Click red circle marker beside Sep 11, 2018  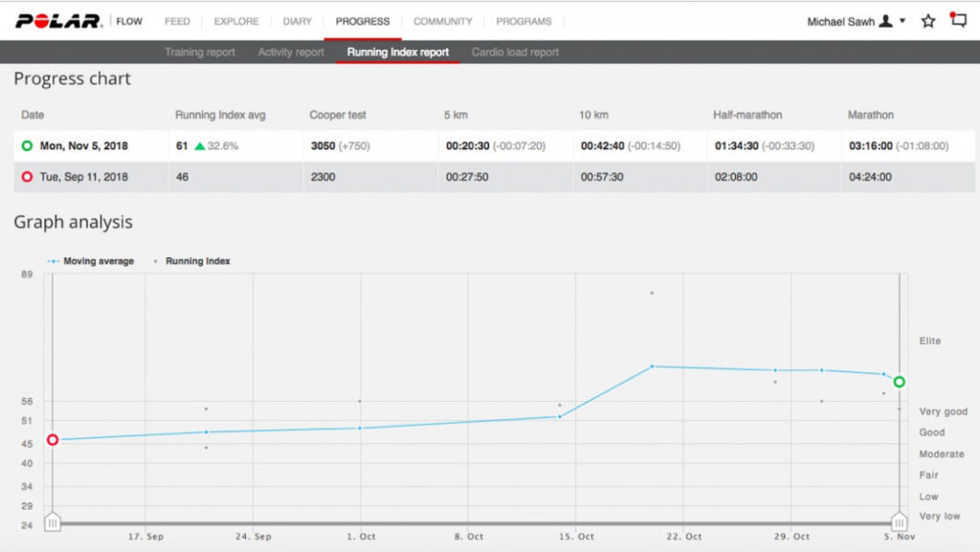[27, 177]
